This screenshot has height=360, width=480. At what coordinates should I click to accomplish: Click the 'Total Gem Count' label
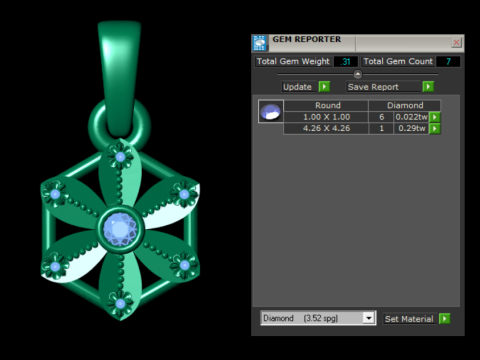[x=398, y=61]
